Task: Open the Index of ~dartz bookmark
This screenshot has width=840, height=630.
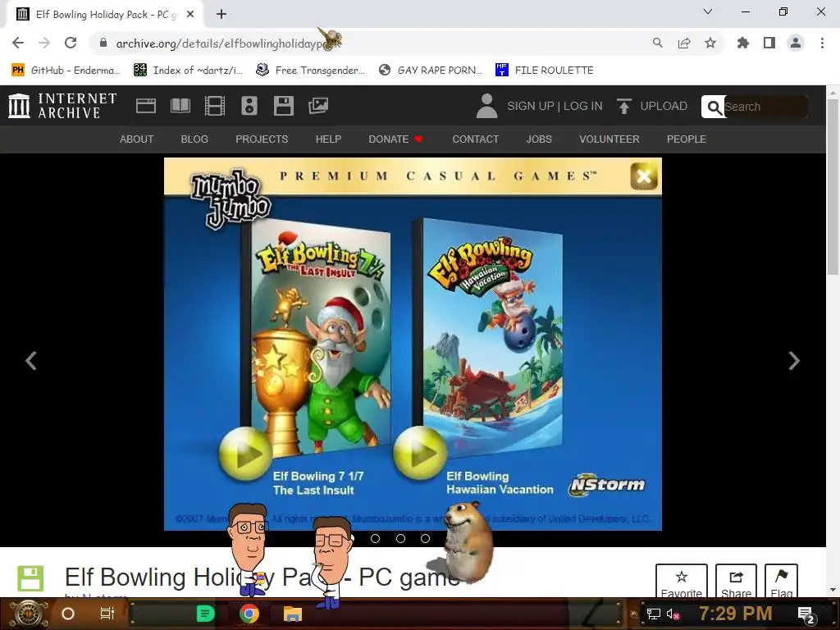Action: 189,71
